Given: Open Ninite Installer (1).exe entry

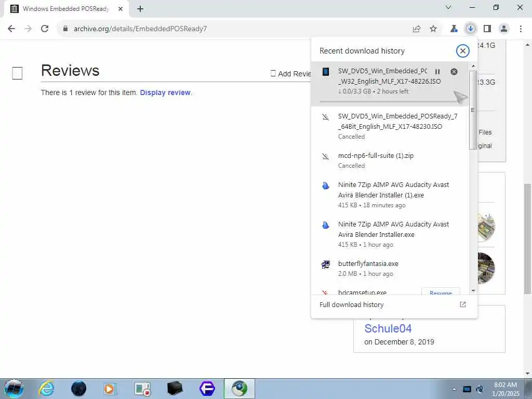Looking at the screenshot, I should 390,195.
